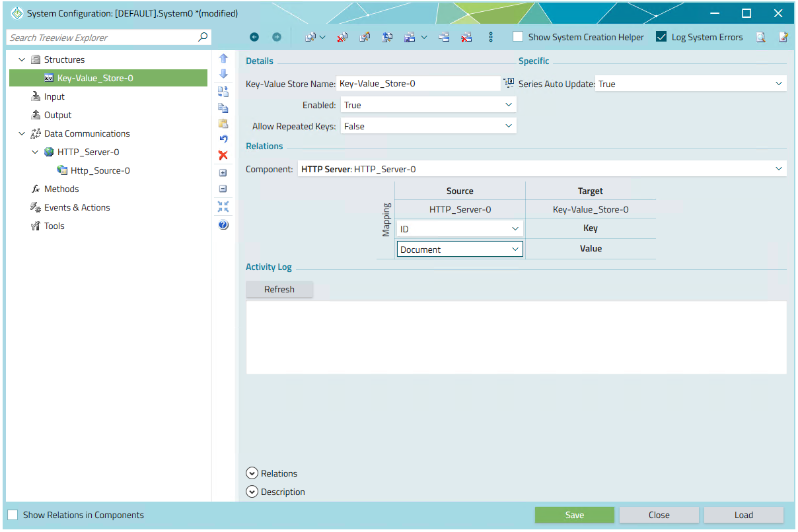Viewport: 798px width, 532px height.
Task: Click the move up arrow icon
Action: pyautogui.click(x=223, y=58)
